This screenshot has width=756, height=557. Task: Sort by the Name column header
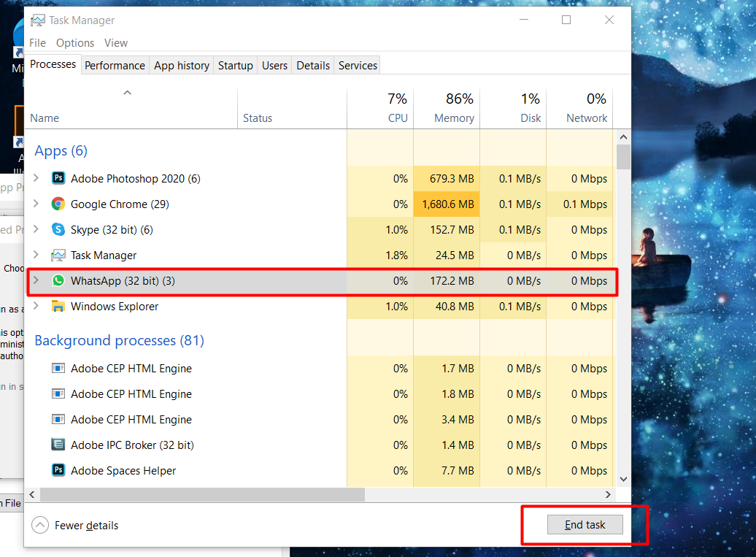coord(131,109)
